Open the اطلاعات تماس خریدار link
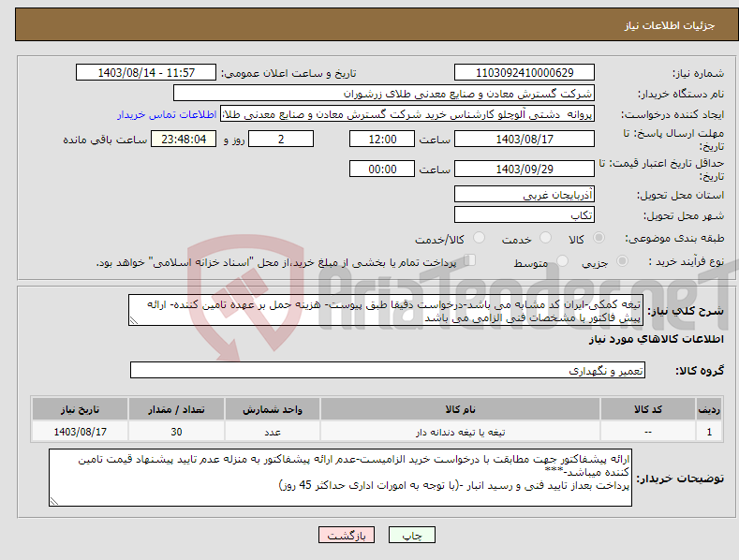 (x=167, y=114)
